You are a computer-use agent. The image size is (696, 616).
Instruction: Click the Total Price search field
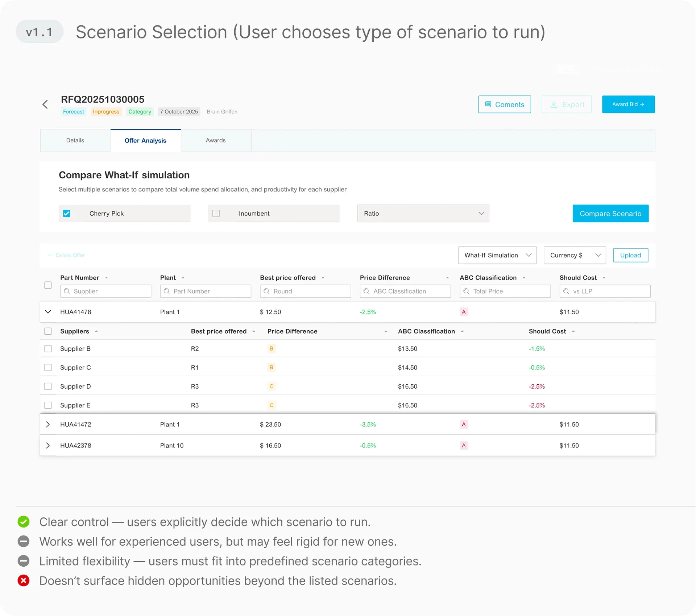point(505,291)
